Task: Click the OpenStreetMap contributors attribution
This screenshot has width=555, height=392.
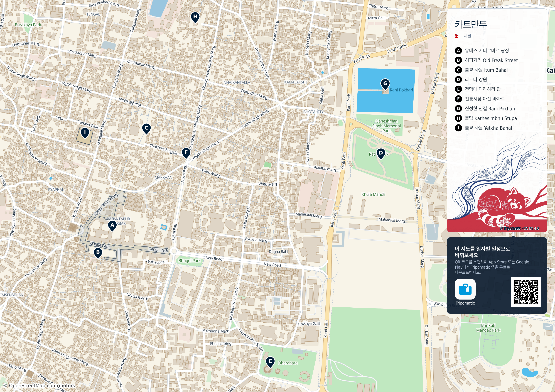Action: [39, 385]
